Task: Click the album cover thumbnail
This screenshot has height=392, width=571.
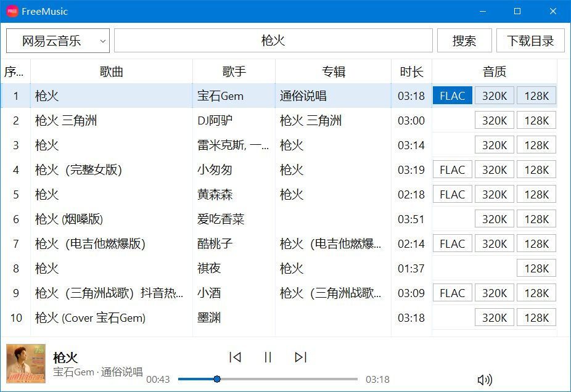Action: click(x=26, y=364)
